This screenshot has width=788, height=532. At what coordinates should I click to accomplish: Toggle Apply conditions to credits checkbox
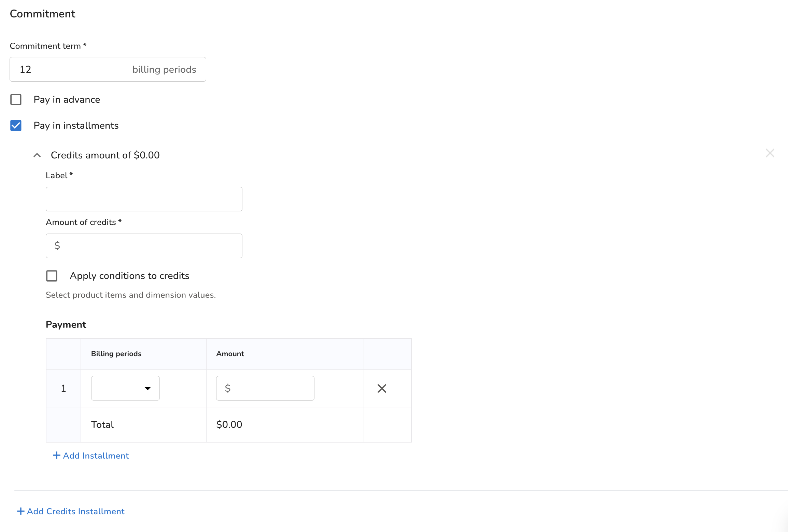(52, 276)
